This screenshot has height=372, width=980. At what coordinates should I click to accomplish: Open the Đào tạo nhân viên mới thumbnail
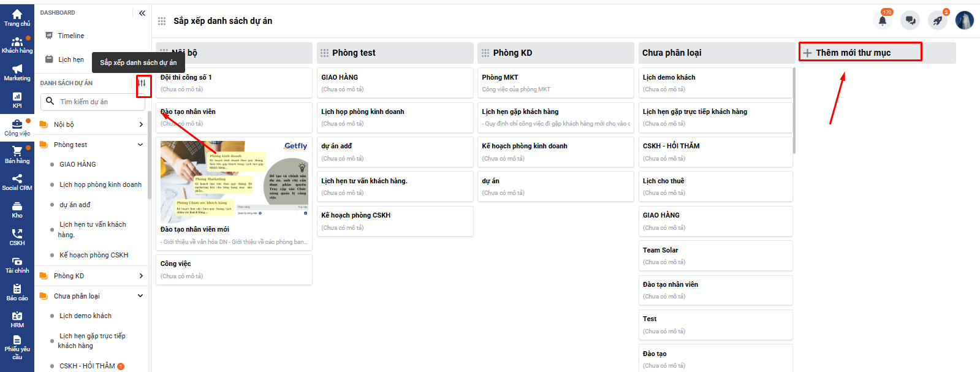point(234,182)
